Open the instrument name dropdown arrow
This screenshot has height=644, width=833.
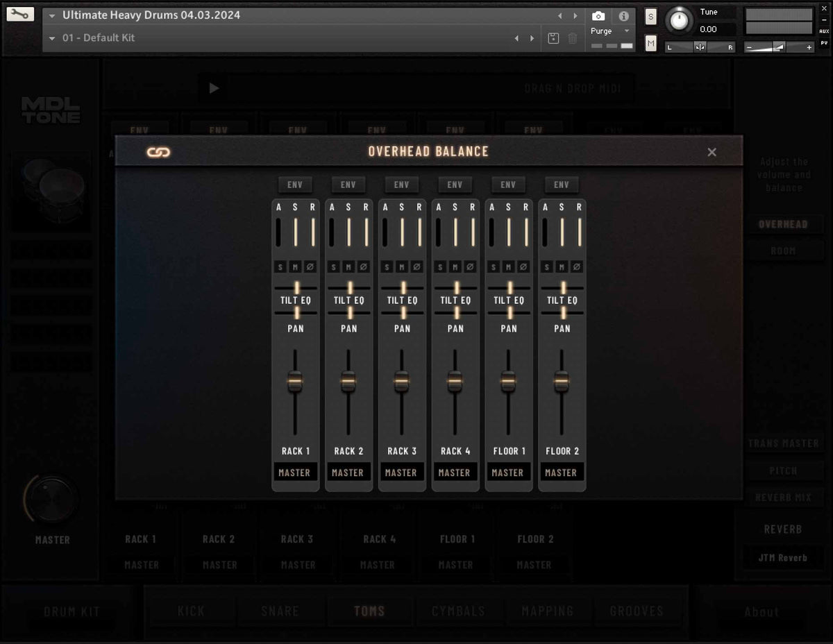52,16
